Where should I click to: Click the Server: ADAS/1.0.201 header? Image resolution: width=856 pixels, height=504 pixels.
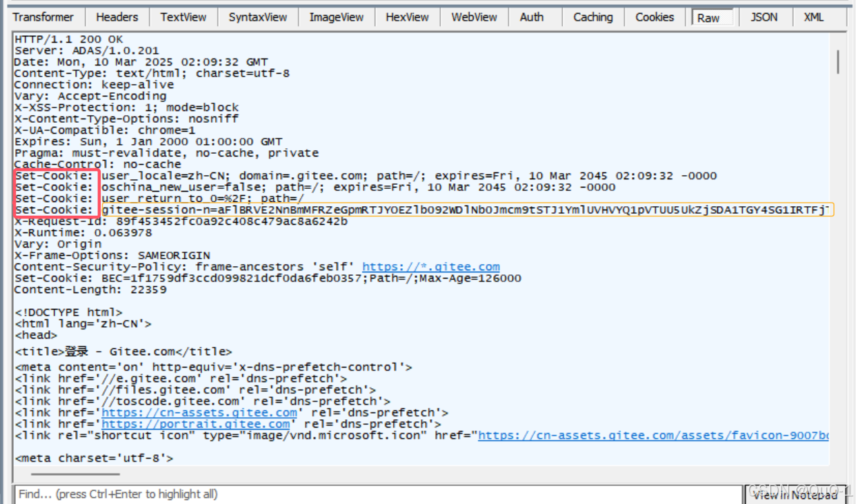pos(86,51)
